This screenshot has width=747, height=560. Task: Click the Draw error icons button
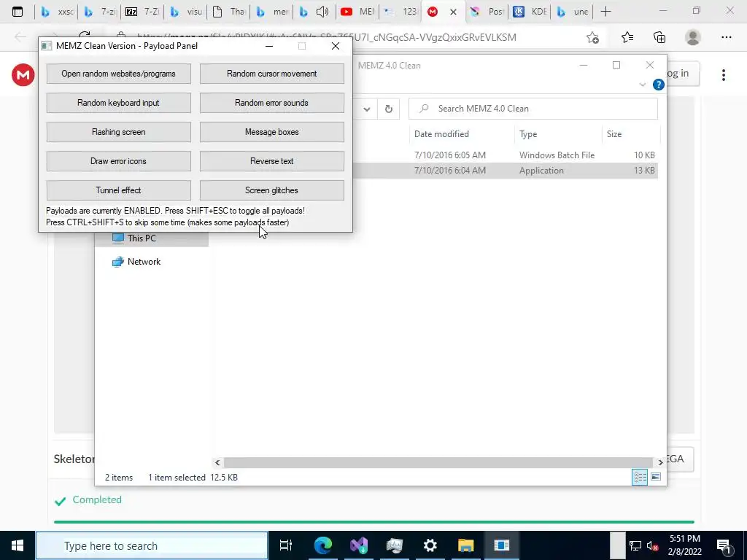119,161
